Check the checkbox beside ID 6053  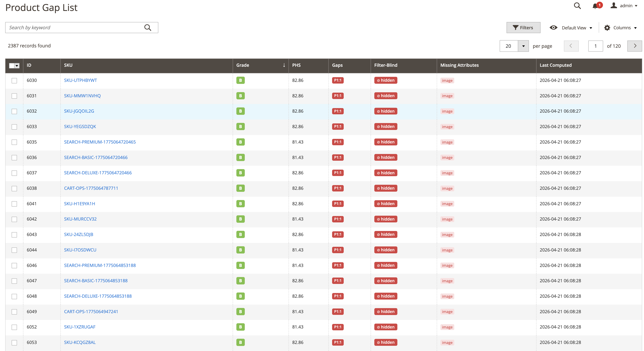click(x=14, y=342)
